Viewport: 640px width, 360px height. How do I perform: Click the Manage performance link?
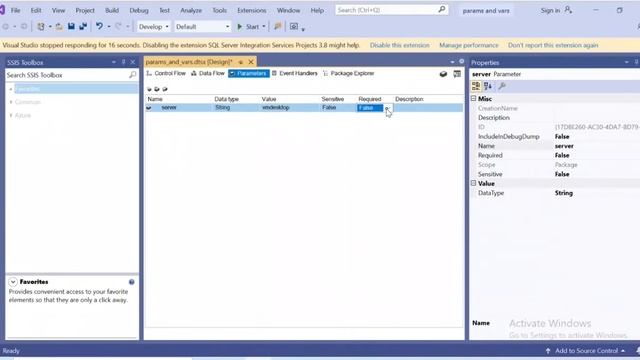pos(469,45)
